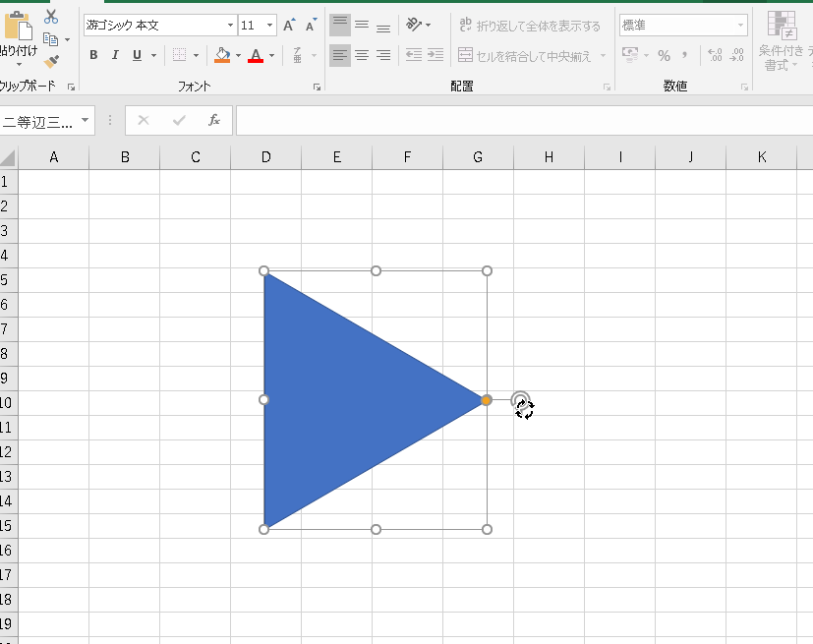Screen dimensions: 813x644
Task: Open the font name dropdown list
Action: coord(230,26)
